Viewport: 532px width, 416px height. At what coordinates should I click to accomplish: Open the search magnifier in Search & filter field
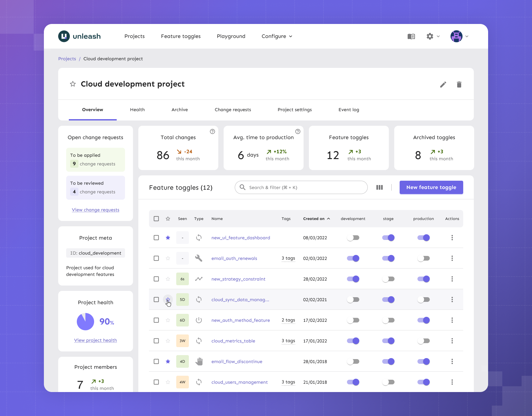(x=243, y=187)
